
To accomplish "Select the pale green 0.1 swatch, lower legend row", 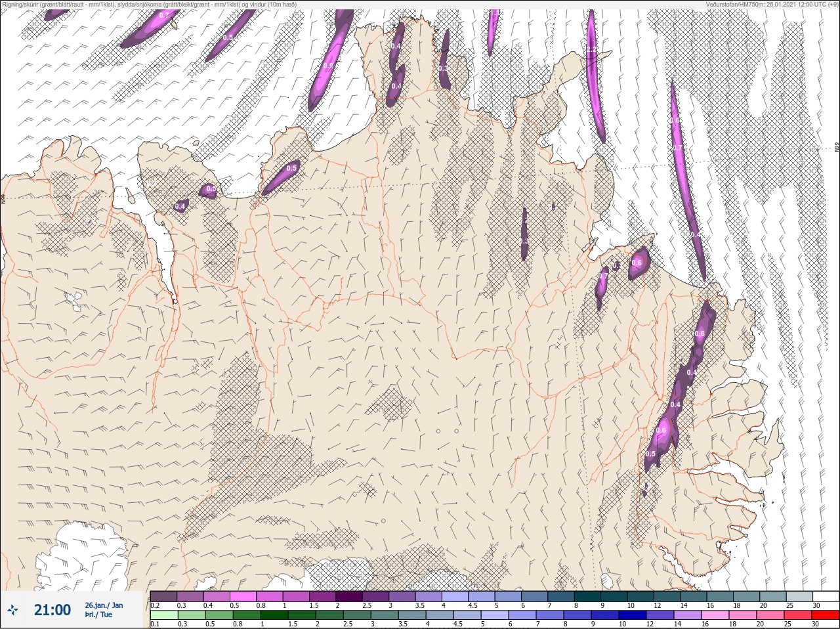I will point(164,615).
